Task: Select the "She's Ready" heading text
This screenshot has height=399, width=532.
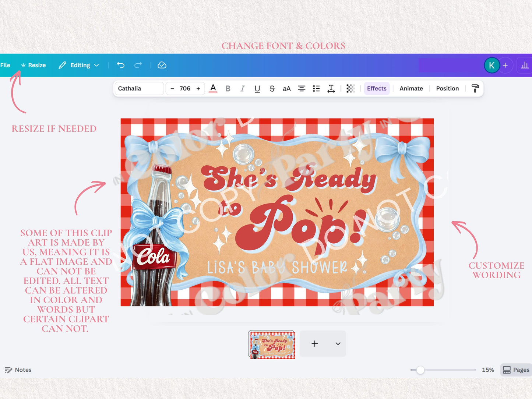Action: [x=289, y=179]
